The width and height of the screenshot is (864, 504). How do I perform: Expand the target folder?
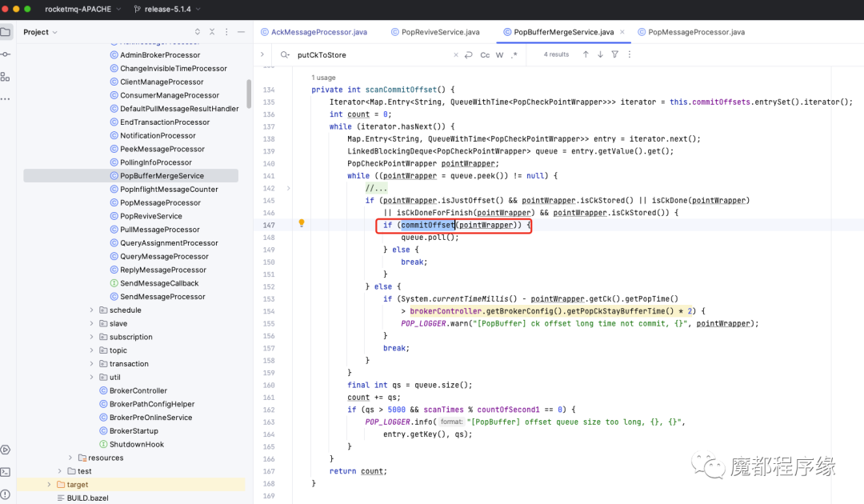[49, 485]
